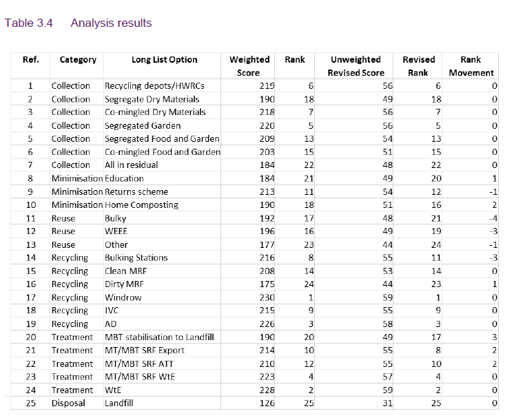525x420 pixels.
Task: Click the "Table 3.4 Analysis results" title
Action: pos(78,23)
